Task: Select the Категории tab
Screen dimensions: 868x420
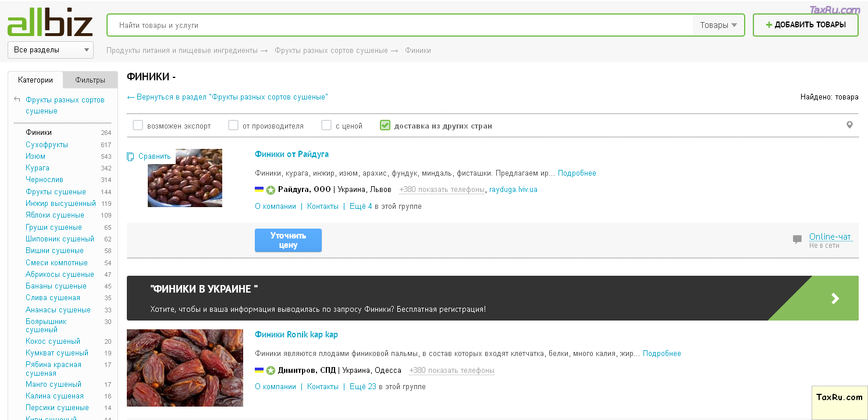Action: pyautogui.click(x=35, y=80)
